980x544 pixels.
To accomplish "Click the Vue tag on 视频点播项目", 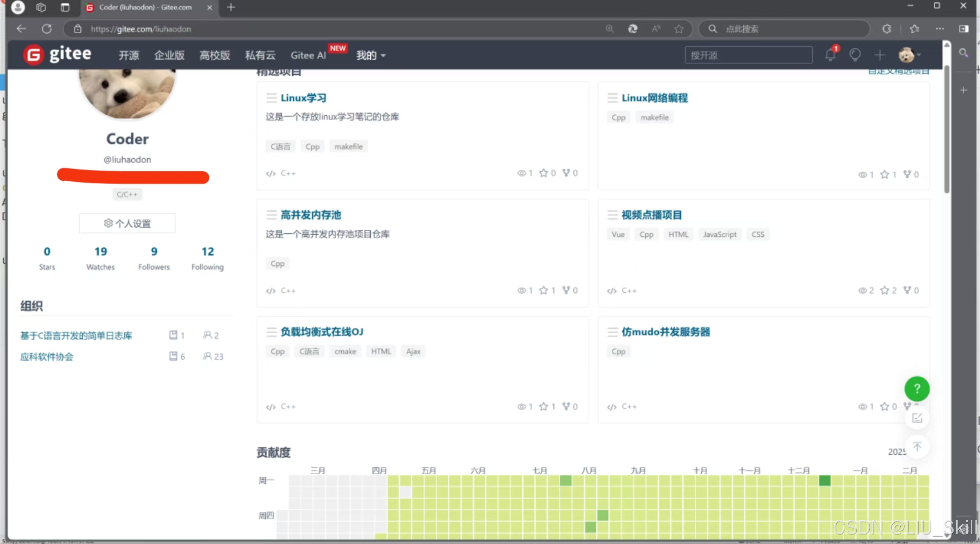I will coord(618,234).
